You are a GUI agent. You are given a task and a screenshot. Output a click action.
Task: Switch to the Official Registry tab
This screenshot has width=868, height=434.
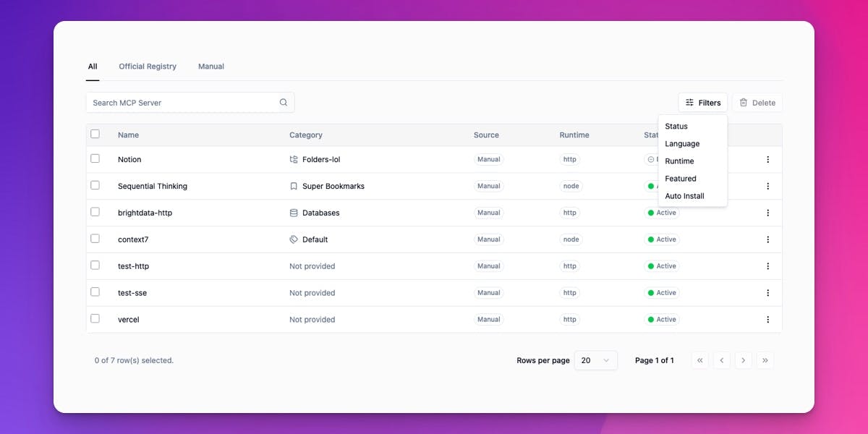pyautogui.click(x=148, y=66)
